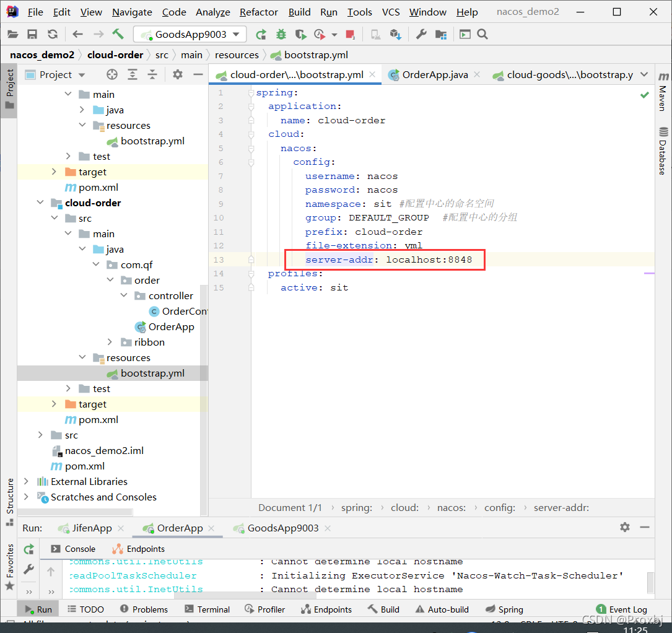Open the Event Log
672x633 pixels.
click(622, 609)
